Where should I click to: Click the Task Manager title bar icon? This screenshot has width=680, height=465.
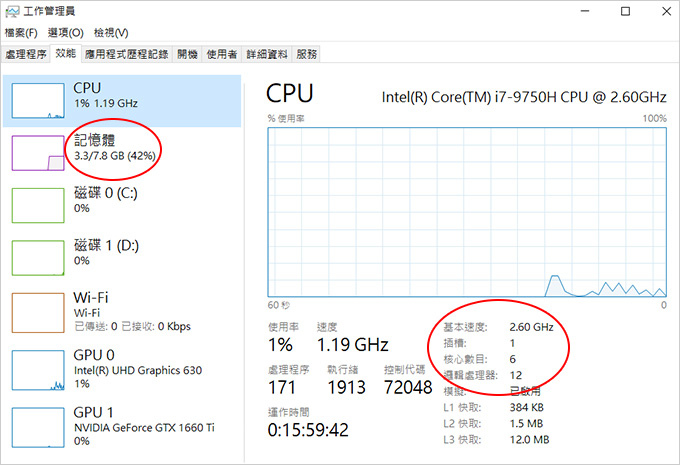[x=11, y=10]
